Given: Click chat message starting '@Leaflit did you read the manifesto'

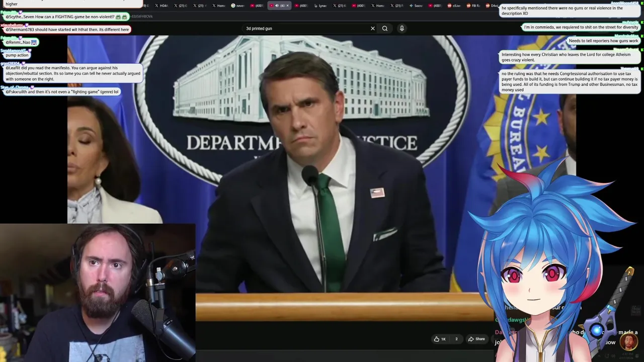Looking at the screenshot, I should click(x=73, y=73).
